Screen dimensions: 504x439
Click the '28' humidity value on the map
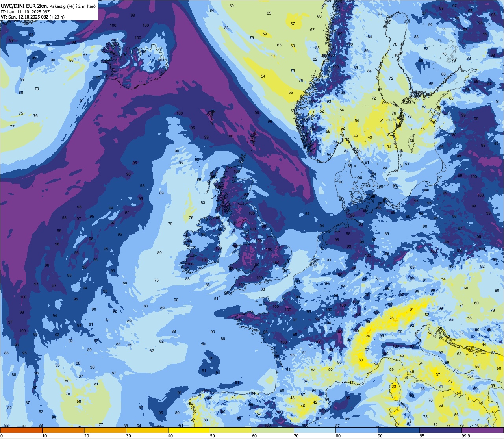click(391, 318)
